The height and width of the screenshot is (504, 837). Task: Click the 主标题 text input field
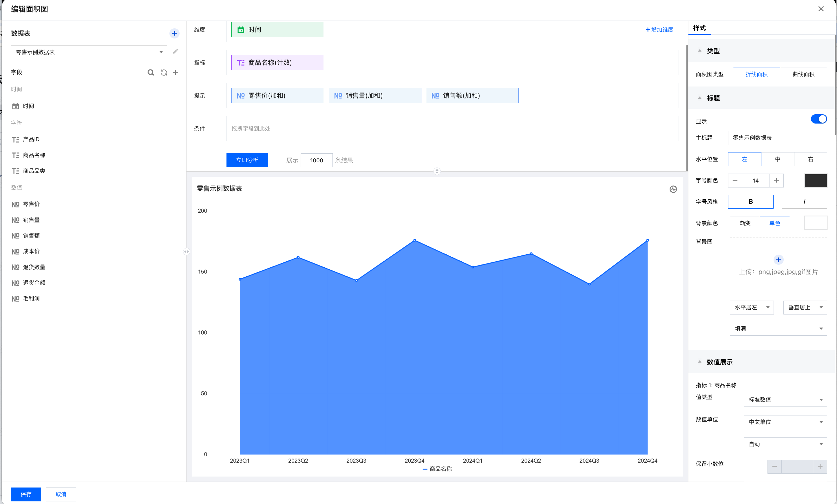pyautogui.click(x=777, y=138)
